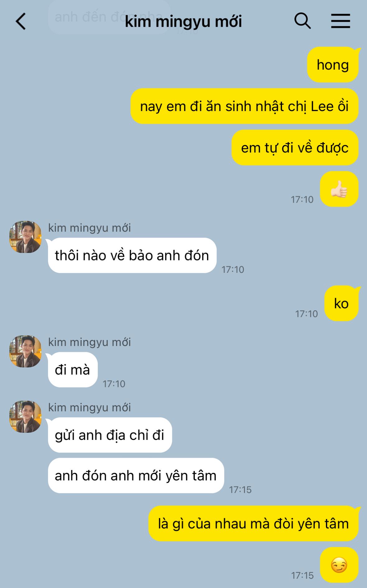367x588 pixels.
Task: Open the hamburger menu
Action: click(341, 21)
